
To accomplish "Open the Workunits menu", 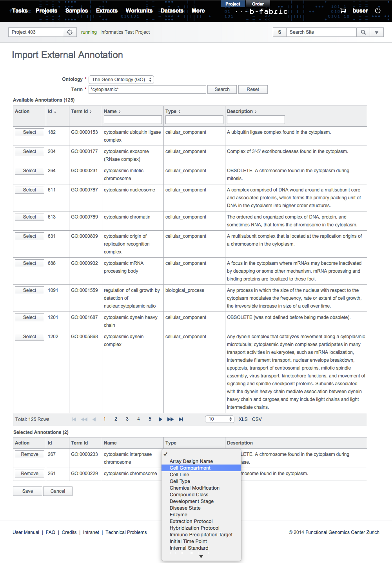I will click(x=139, y=11).
